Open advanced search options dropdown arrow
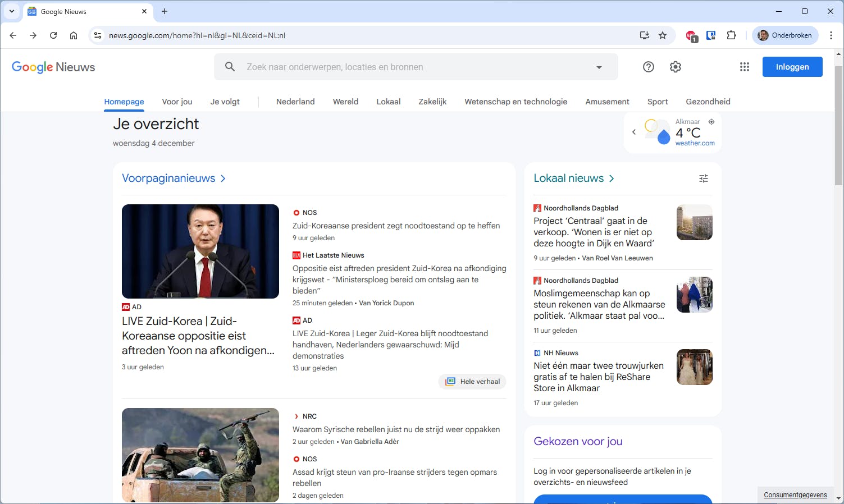Image resolution: width=844 pixels, height=504 pixels. (599, 66)
